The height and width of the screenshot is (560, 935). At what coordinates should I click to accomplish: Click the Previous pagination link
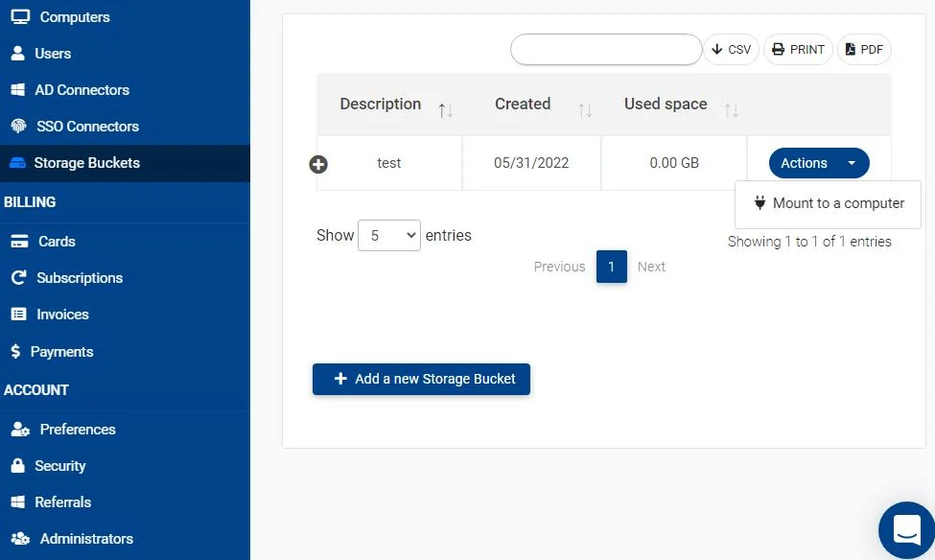(559, 267)
